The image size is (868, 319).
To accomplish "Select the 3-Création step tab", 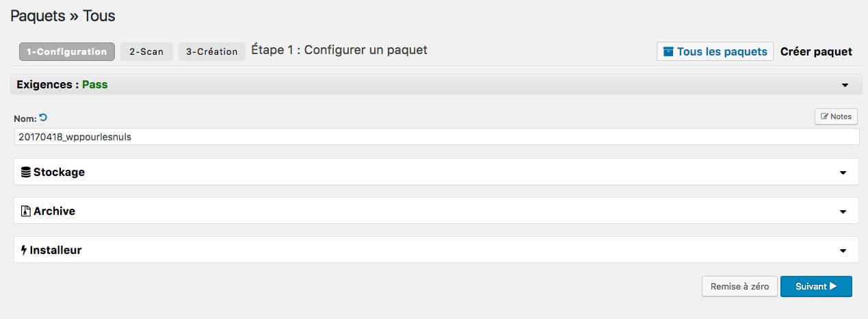I will click(x=212, y=51).
